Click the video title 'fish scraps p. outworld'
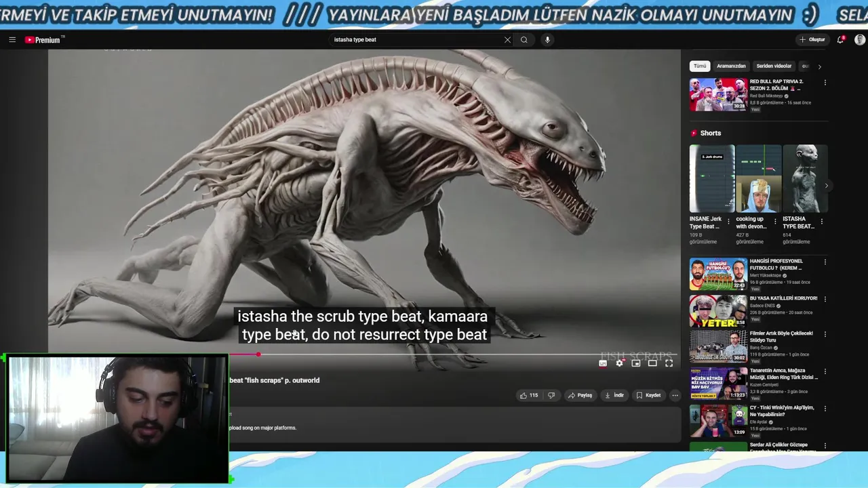 pyautogui.click(x=274, y=380)
